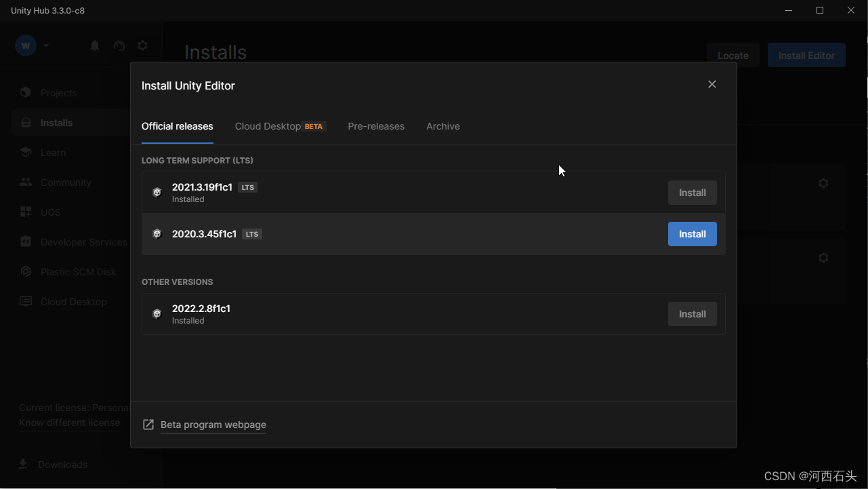Click the Installs lock icon
Screen dimensions: 868x489
coord(26,123)
